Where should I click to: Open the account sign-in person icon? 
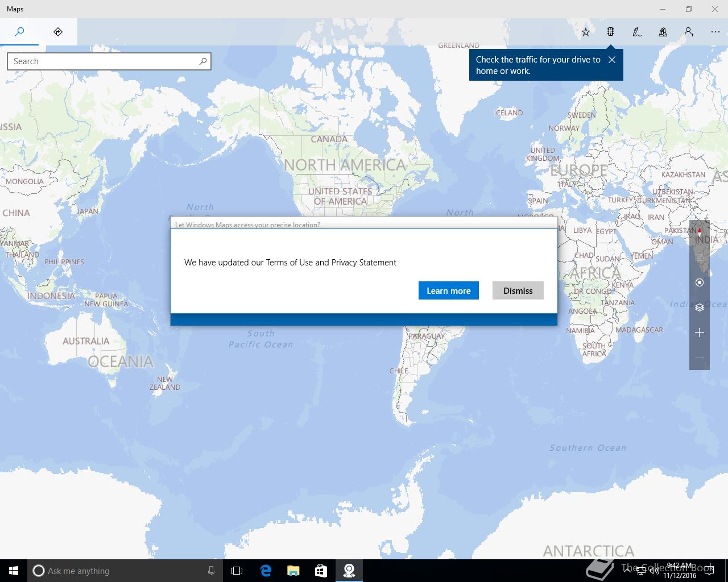(x=689, y=32)
